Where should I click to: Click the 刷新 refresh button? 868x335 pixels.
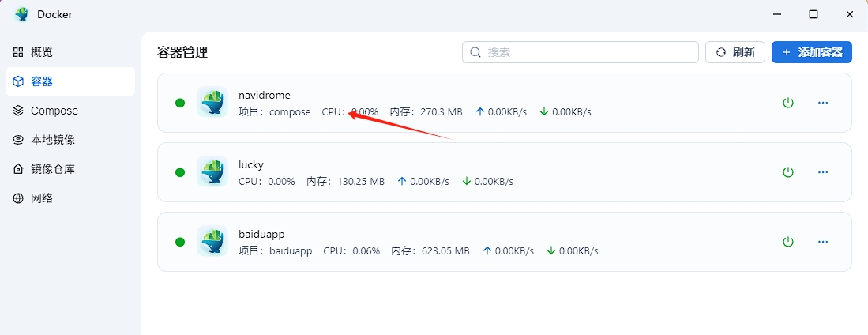click(x=735, y=52)
